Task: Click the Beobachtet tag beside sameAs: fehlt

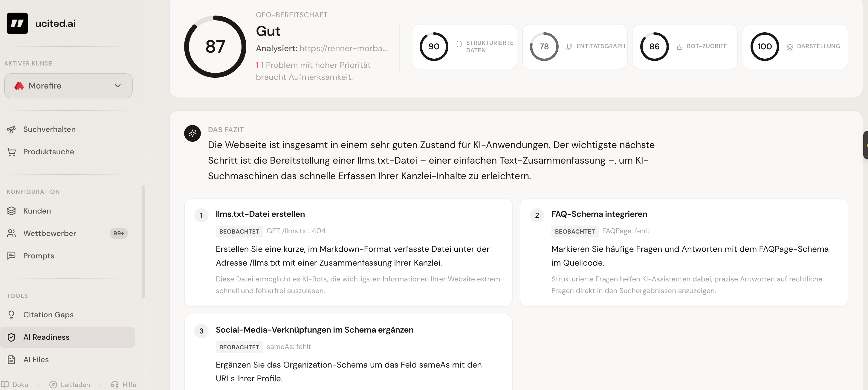Action: point(239,347)
